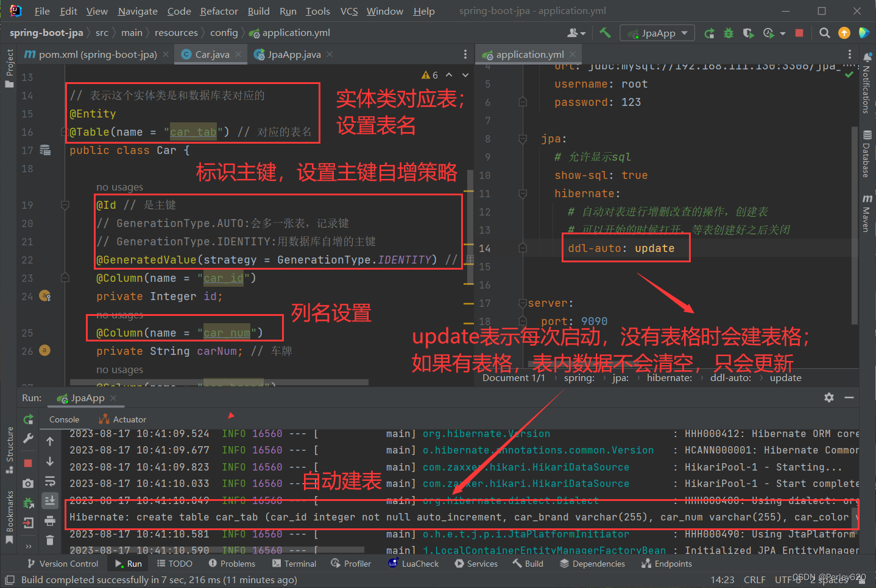Open the Bookmarks tool window

coord(9,517)
